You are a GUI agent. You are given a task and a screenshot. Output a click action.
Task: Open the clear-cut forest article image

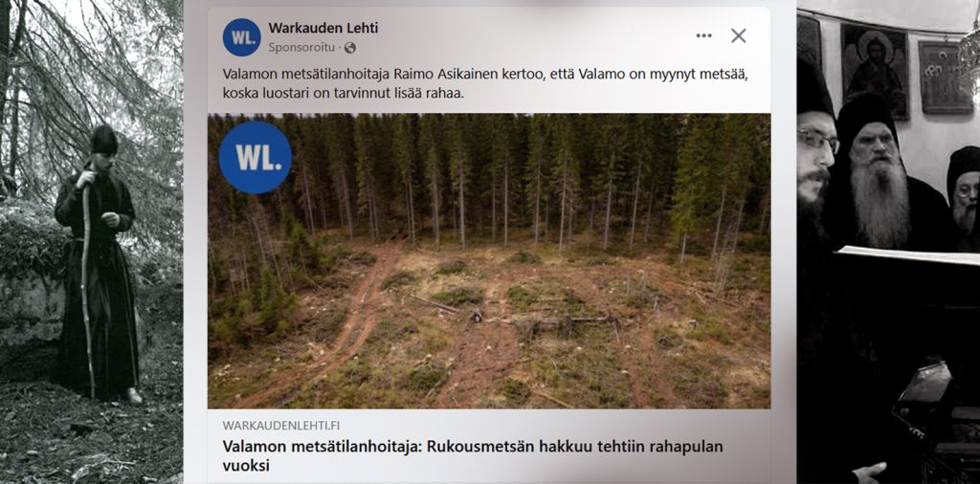pos(489,261)
